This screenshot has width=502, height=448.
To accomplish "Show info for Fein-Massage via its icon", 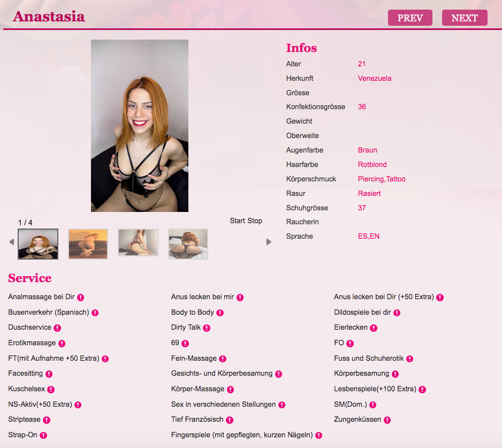I will tap(223, 359).
